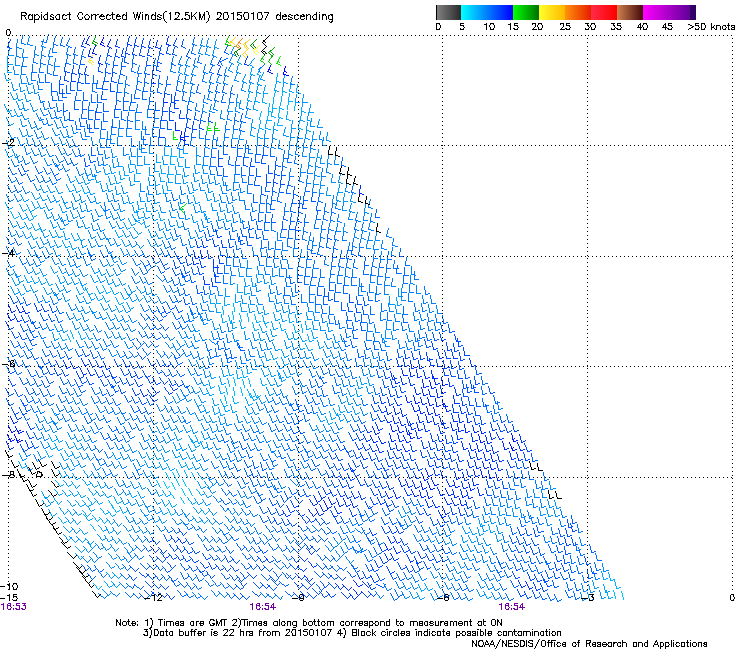The width and height of the screenshot is (740, 650).
Task: Click the purple time label '16:53'
Action: 14,607
